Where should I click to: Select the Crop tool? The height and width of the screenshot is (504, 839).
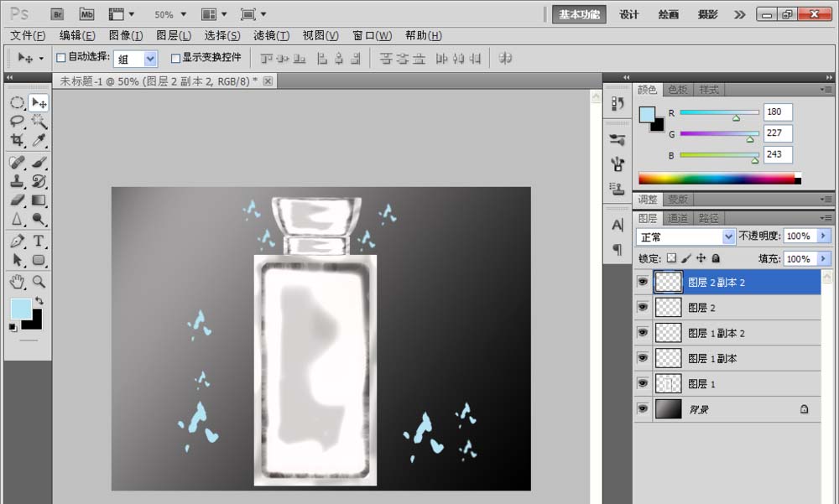tap(17, 140)
